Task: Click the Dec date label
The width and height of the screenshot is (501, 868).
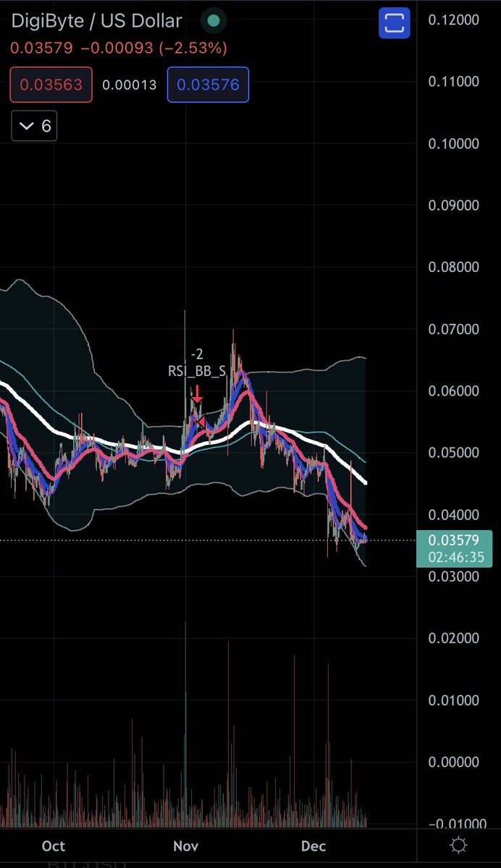Action: click(x=313, y=846)
